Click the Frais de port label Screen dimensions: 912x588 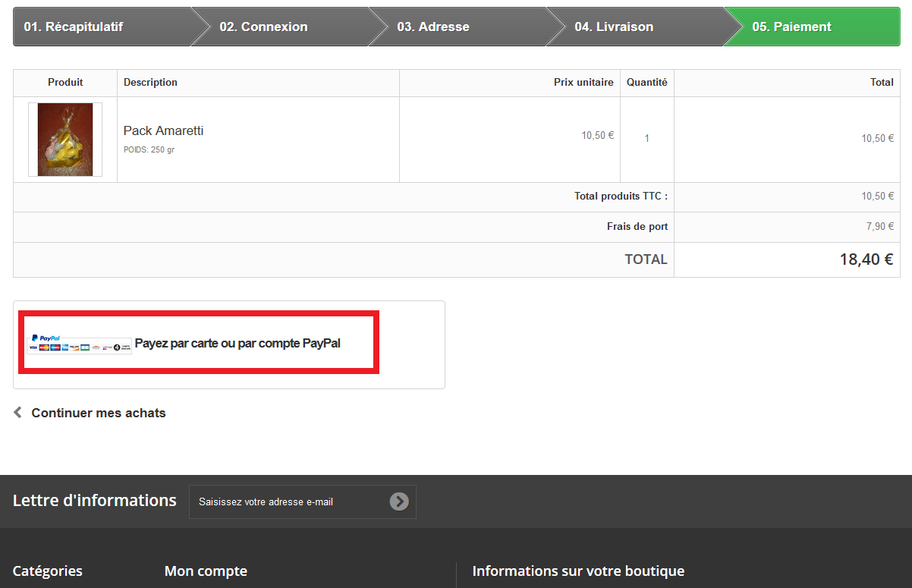(637, 226)
